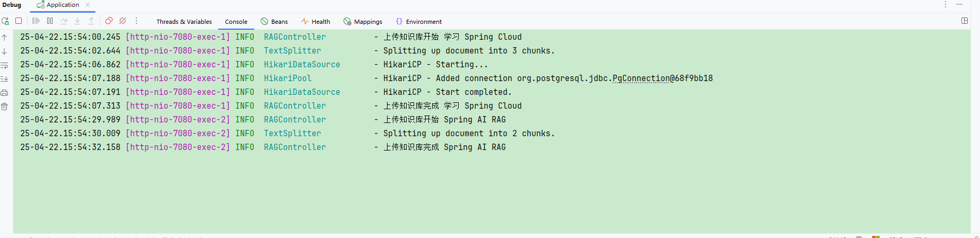Viewport: 980px width, 238px height.
Task: Toggle soft-wrap for console output
Action: point(4,65)
